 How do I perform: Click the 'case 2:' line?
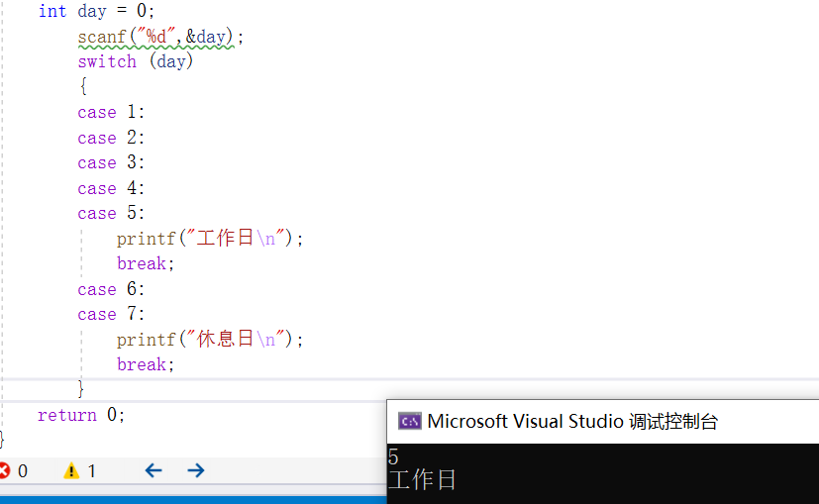tap(111, 138)
